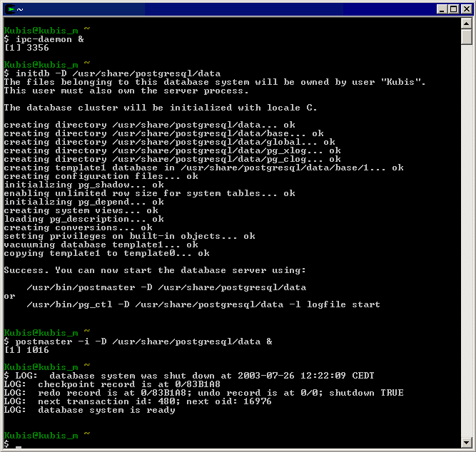The image size is (476, 452).
Task: Click the 'redo record is at' log line
Action: click(x=203, y=393)
